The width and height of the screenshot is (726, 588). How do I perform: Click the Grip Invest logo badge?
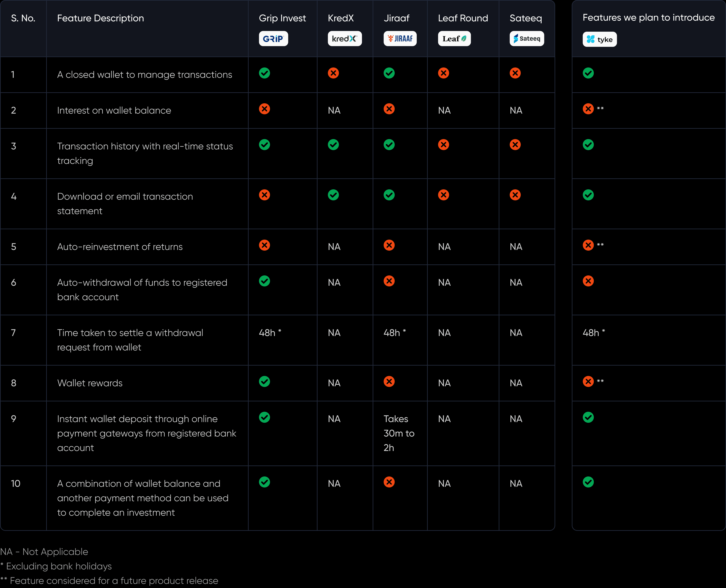273,39
